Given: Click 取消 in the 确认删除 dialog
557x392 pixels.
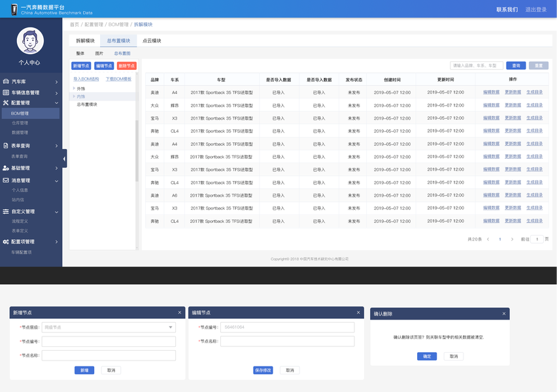Looking at the screenshot, I should pyautogui.click(x=454, y=356).
